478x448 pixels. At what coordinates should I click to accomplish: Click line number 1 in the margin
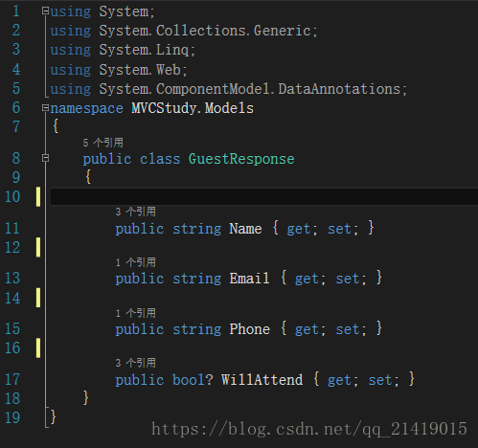pyautogui.click(x=16, y=11)
